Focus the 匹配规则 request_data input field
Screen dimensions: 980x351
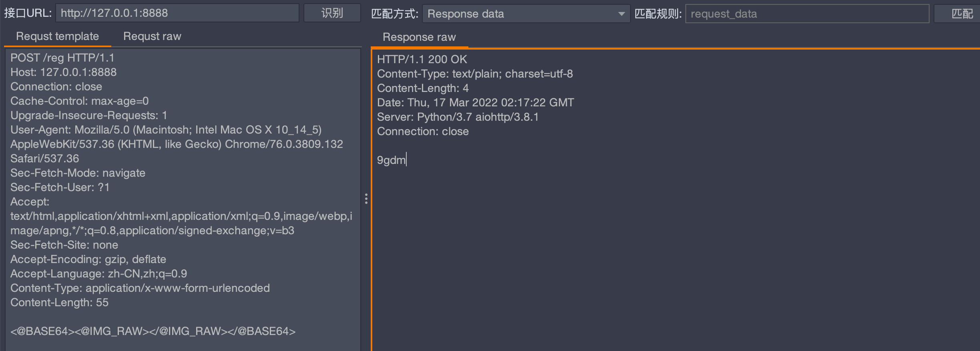(x=807, y=14)
